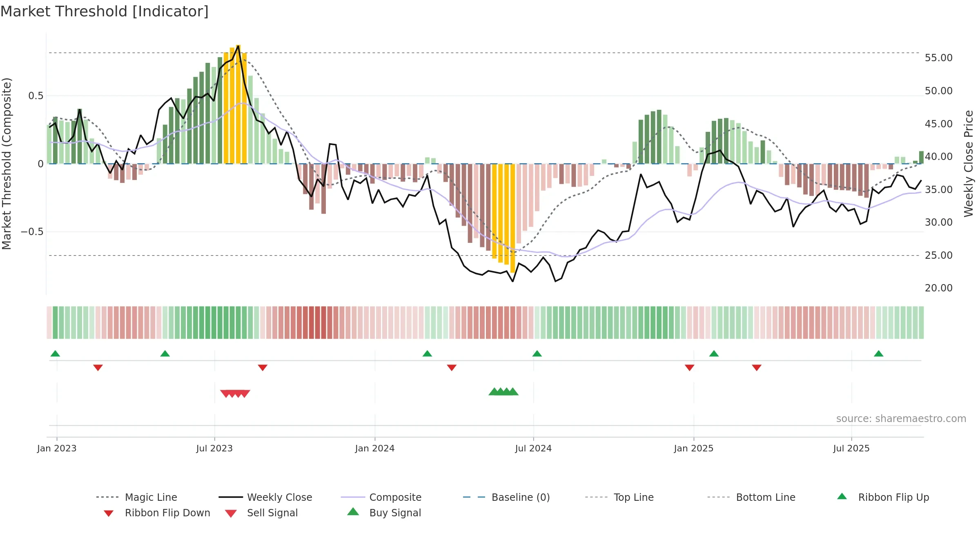Click the Ribbon Flip Up marker near March 2024
The height and width of the screenshot is (551, 980).
click(427, 353)
